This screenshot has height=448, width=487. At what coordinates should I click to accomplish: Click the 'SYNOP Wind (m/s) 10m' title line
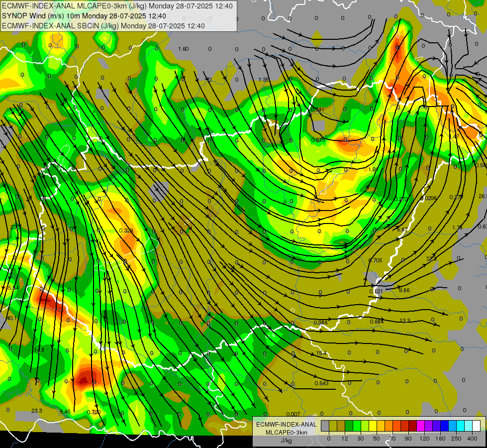84,16
